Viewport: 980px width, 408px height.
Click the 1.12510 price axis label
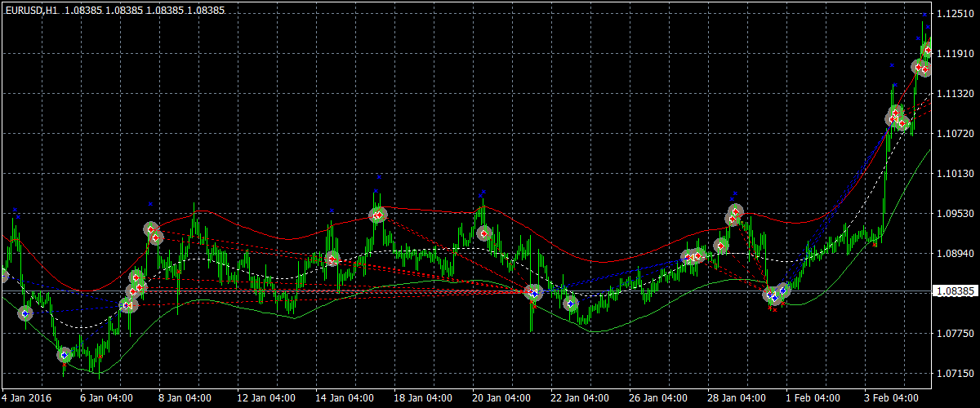pos(954,14)
